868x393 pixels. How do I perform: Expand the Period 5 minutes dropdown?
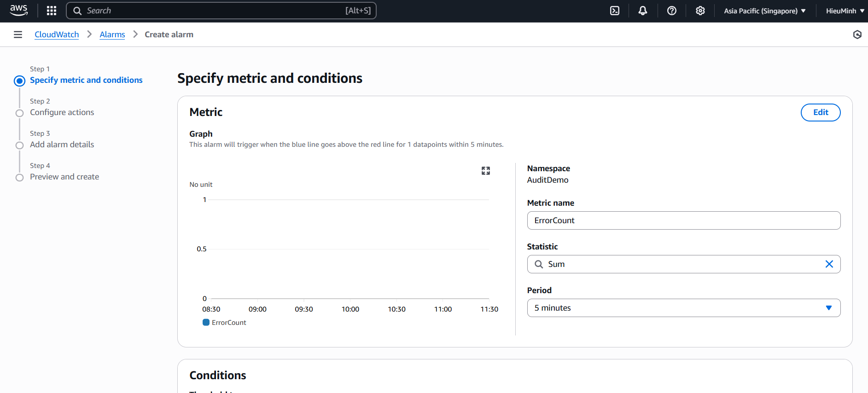click(684, 308)
